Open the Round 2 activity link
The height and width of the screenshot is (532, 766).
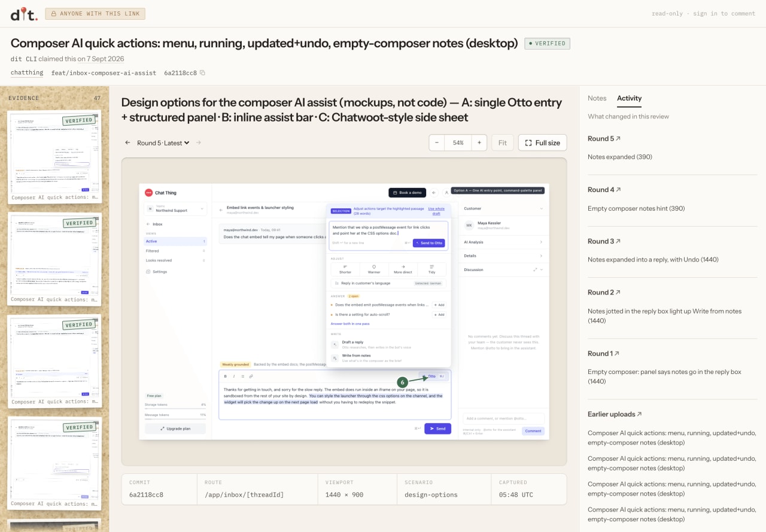click(604, 293)
